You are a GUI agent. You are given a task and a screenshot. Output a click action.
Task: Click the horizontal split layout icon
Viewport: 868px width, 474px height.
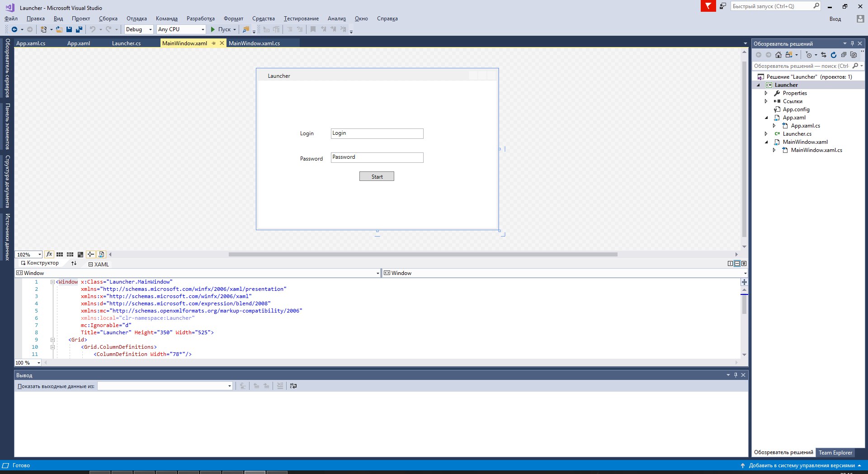pyautogui.click(x=737, y=264)
